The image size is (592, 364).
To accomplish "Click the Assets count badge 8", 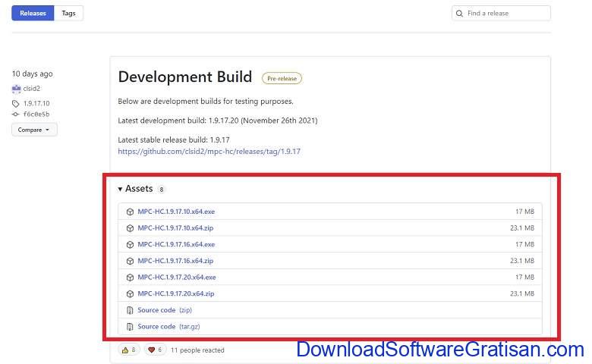I will 161,190.
